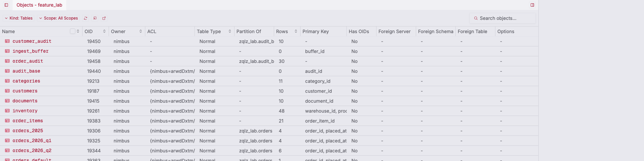Select the orders_2026_q2 table name
Image resolution: width=644 pixels, height=161 pixels.
pyautogui.click(x=32, y=151)
